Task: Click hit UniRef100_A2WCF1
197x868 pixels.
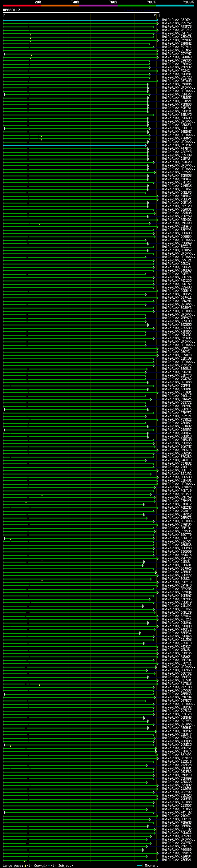Action: pos(177,125)
